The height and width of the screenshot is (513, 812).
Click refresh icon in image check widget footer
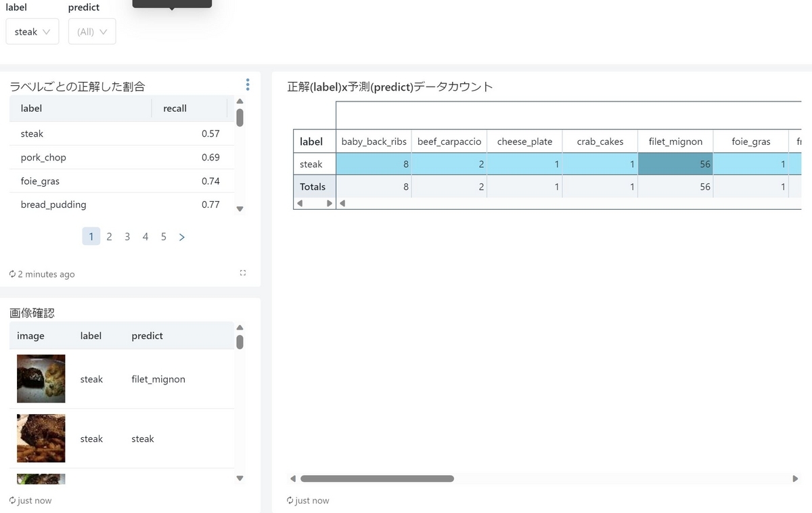12,501
